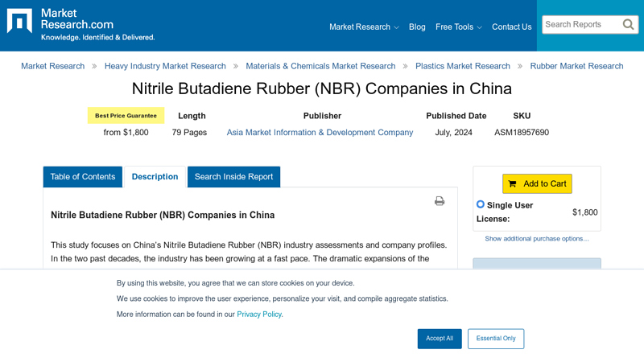Click the Best Price Guarantee badge
Viewport: 644px width, 362px height.
click(x=126, y=115)
